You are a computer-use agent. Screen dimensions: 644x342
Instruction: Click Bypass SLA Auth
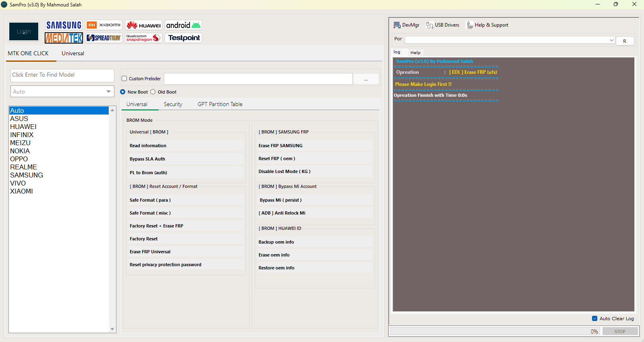(x=186, y=159)
